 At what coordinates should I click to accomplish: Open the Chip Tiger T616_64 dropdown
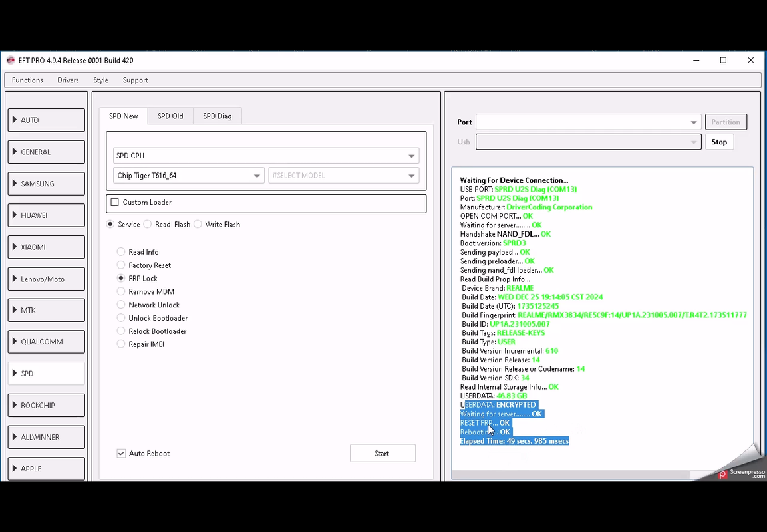click(x=189, y=176)
